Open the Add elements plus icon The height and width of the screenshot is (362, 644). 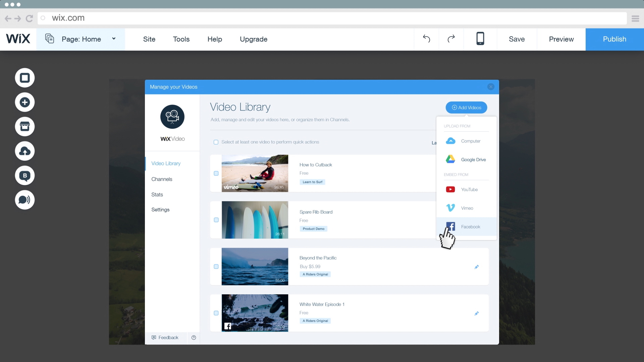25,102
